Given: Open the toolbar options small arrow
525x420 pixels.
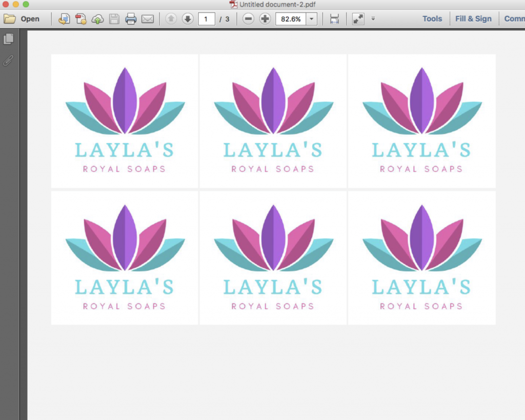Looking at the screenshot, I should click(373, 19).
